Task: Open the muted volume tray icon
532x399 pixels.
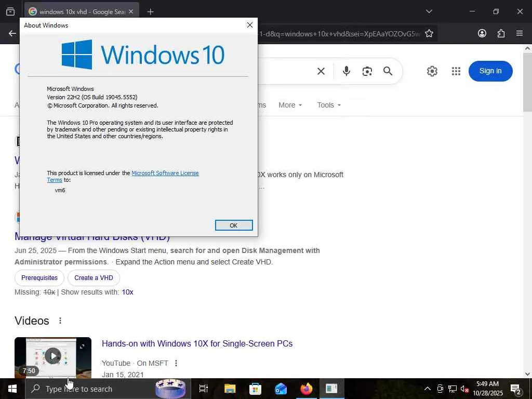Action: [x=464, y=389]
